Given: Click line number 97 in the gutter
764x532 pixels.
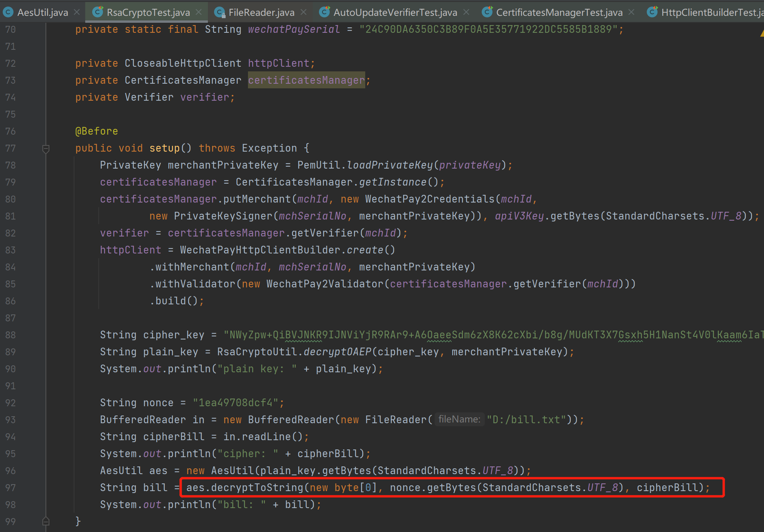Looking at the screenshot, I should pyautogui.click(x=10, y=488).
